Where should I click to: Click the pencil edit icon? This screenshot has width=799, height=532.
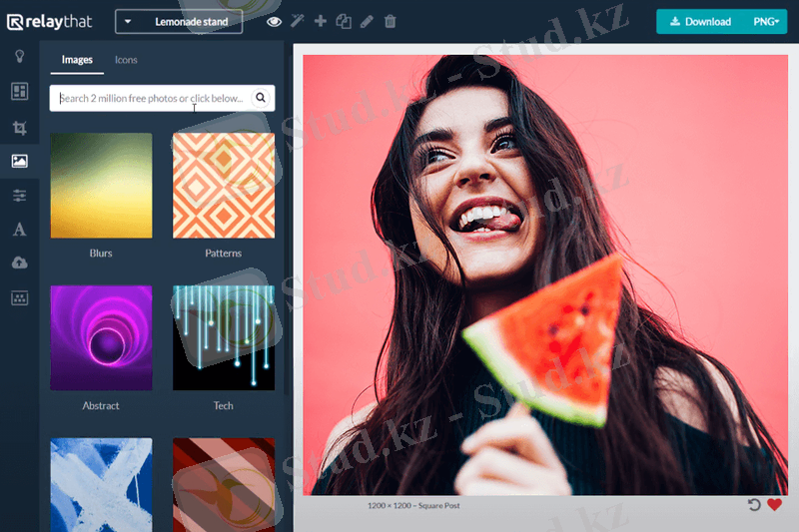pos(367,21)
